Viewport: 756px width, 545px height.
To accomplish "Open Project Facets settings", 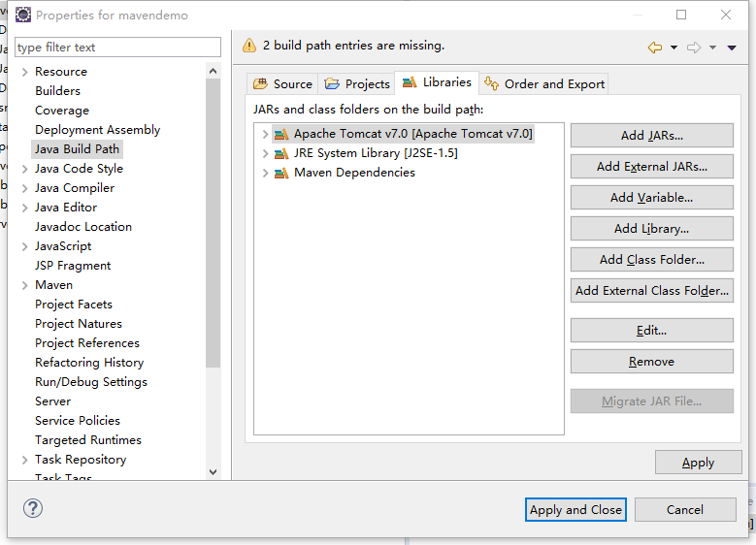I will click(74, 305).
